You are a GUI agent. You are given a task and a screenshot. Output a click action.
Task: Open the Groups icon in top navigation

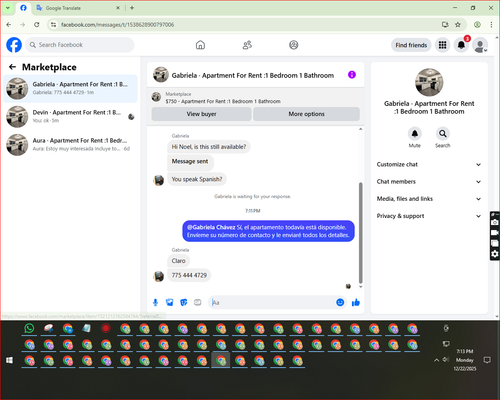pyautogui.click(x=294, y=45)
